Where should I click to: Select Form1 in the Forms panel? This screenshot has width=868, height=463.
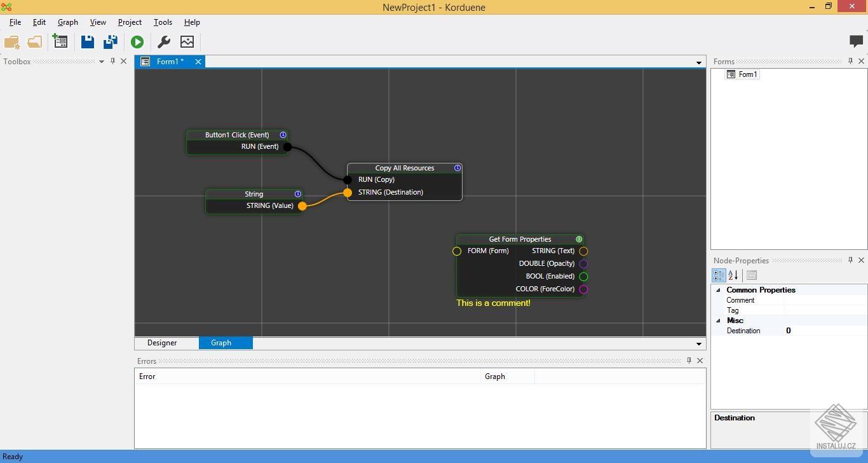coord(747,74)
